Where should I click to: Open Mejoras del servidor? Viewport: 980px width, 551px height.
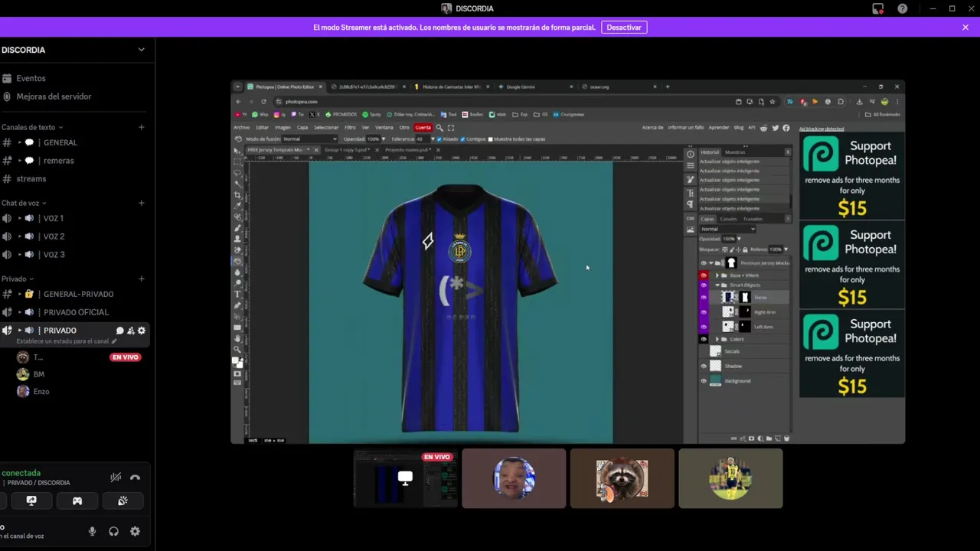point(54,96)
